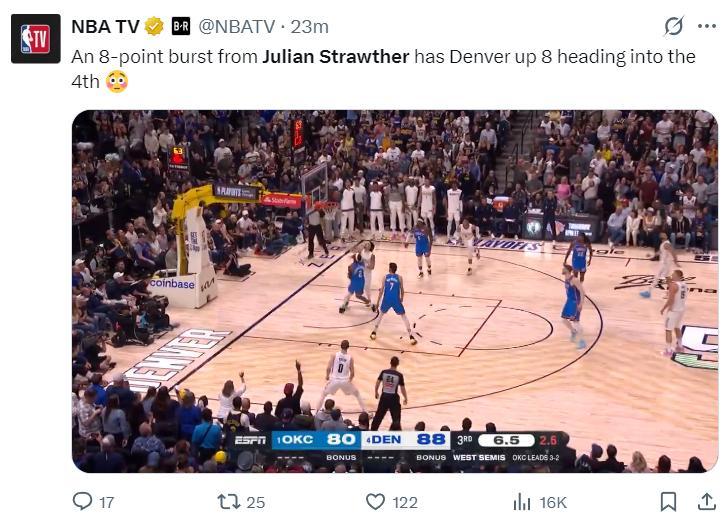
Task: Share the post via share icon
Action: coord(707,502)
